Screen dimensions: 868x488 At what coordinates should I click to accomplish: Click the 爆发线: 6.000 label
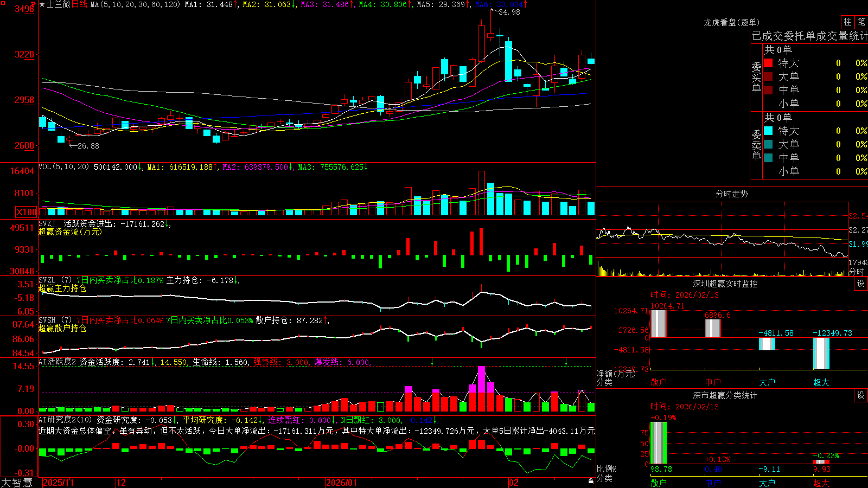(x=343, y=362)
